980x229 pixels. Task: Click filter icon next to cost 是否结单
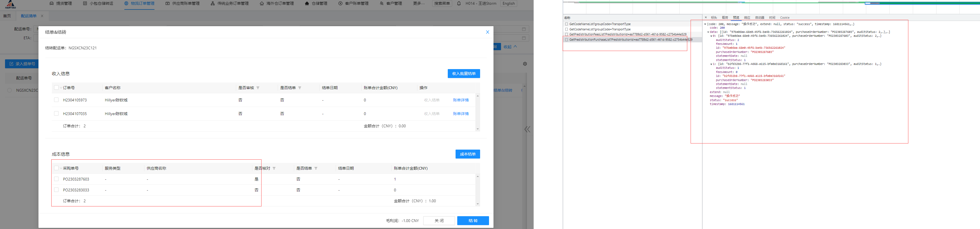(x=316, y=168)
